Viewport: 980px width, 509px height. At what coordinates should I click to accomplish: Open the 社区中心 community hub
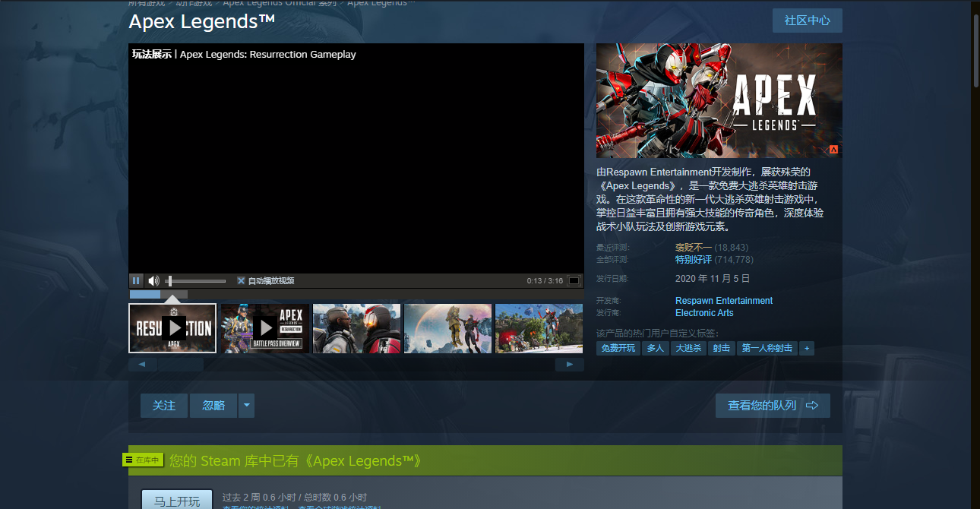pyautogui.click(x=808, y=21)
